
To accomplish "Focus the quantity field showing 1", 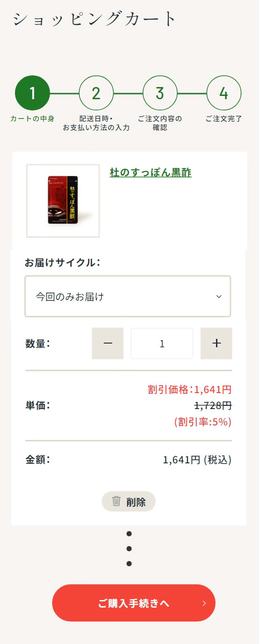I will tap(162, 344).
